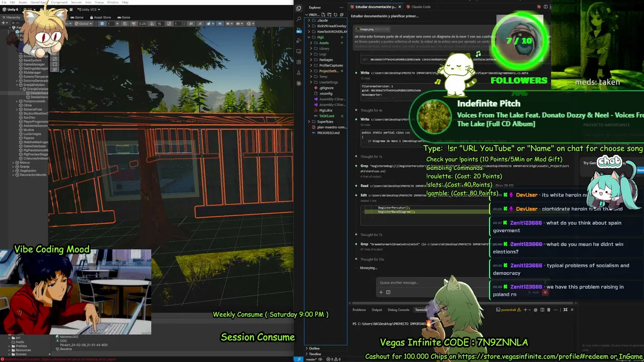Click the add attachment plus in chat input
Image resolution: width=644 pixels, height=362 pixels.
click(x=381, y=292)
